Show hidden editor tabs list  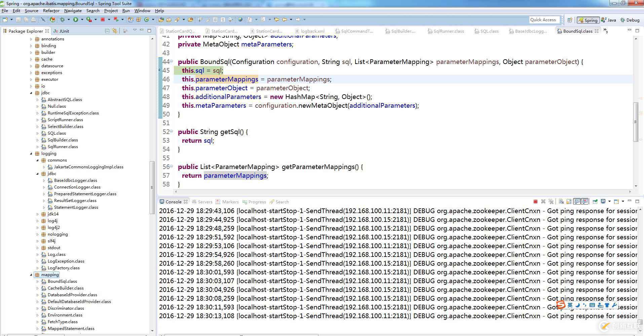(x=606, y=31)
